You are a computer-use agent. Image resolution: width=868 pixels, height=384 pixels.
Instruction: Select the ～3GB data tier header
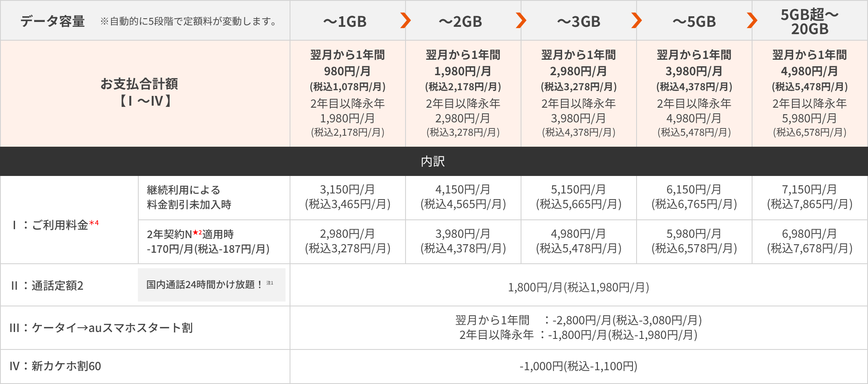coord(578,22)
